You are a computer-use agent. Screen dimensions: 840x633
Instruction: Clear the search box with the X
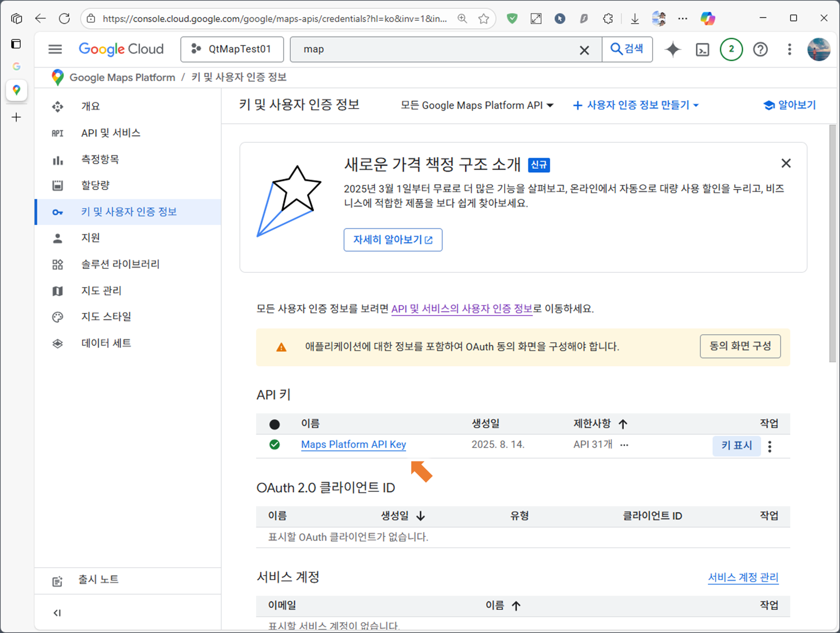(x=585, y=50)
